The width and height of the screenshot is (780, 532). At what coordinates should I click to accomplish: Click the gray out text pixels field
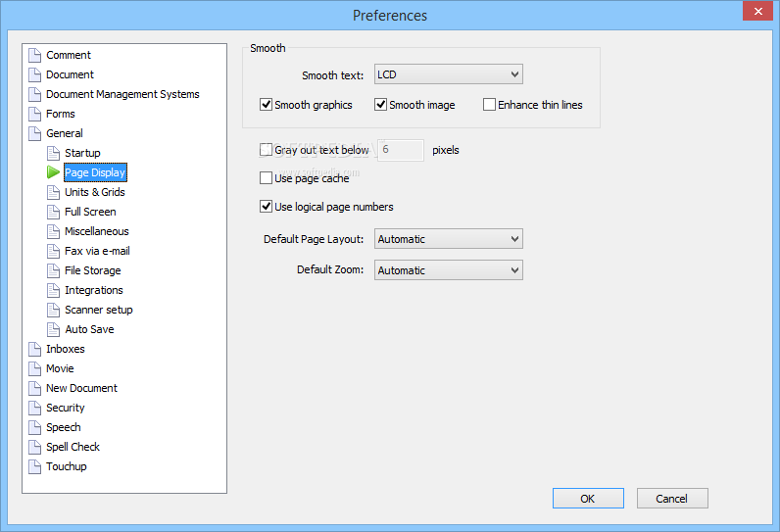tap(401, 150)
